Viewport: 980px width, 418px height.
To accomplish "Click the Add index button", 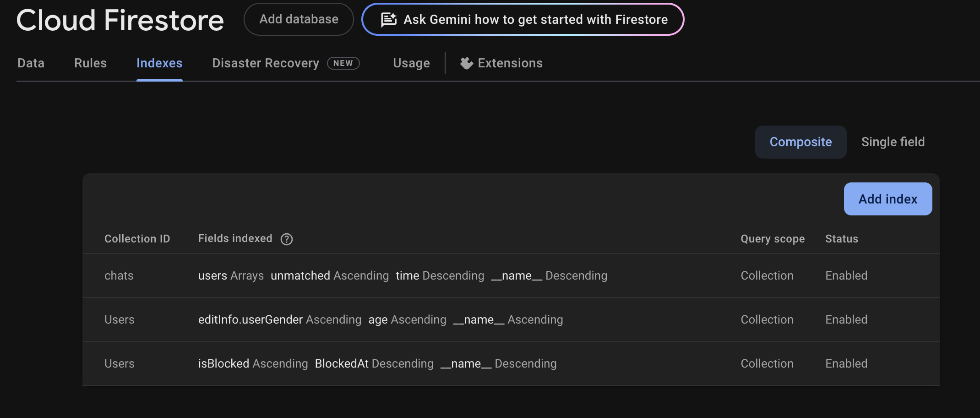I will tap(888, 199).
